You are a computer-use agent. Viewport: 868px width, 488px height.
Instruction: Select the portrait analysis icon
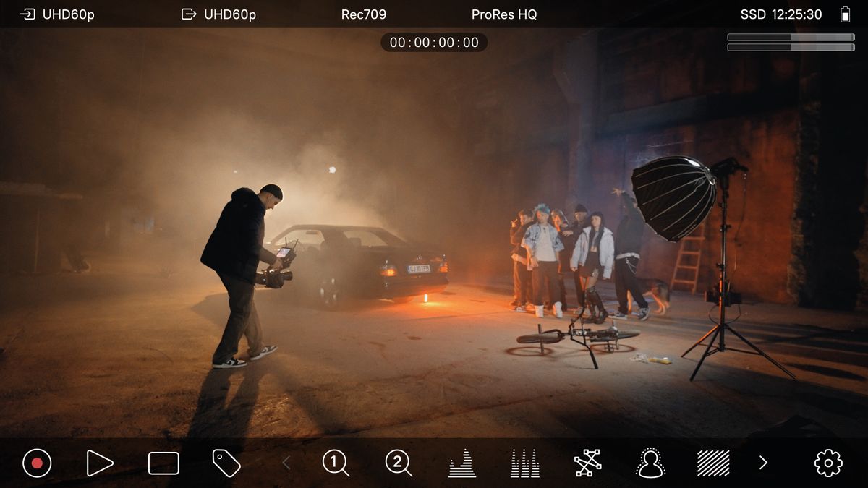click(x=650, y=463)
